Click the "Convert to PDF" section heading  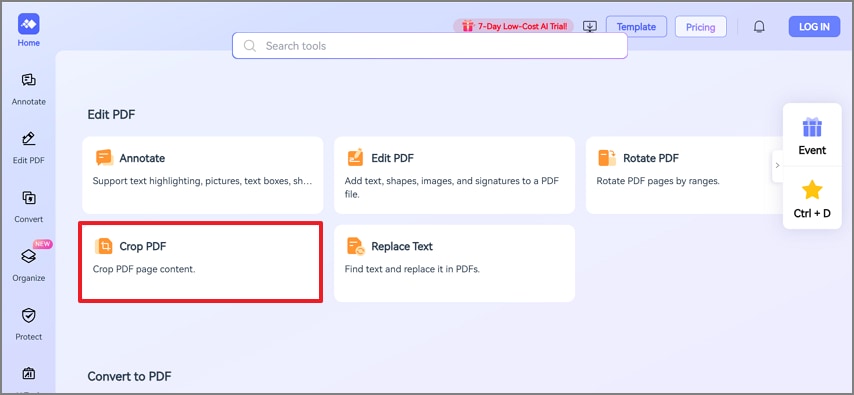pos(129,376)
